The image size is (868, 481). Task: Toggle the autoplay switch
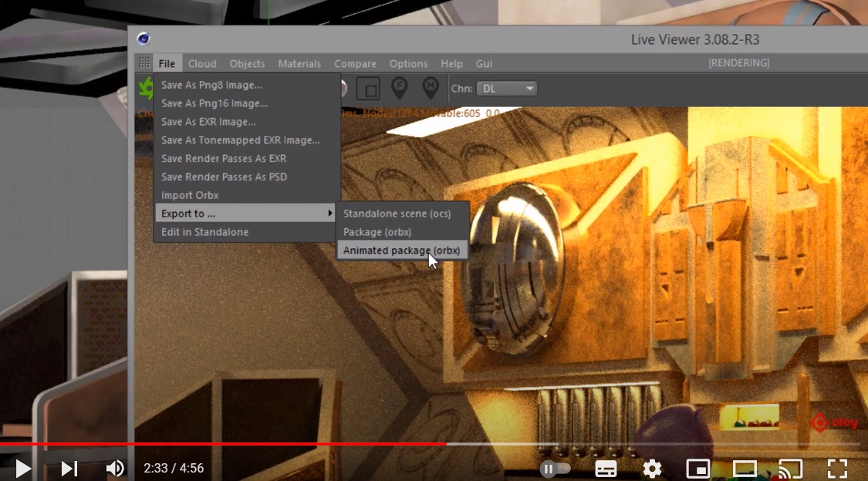[555, 469]
